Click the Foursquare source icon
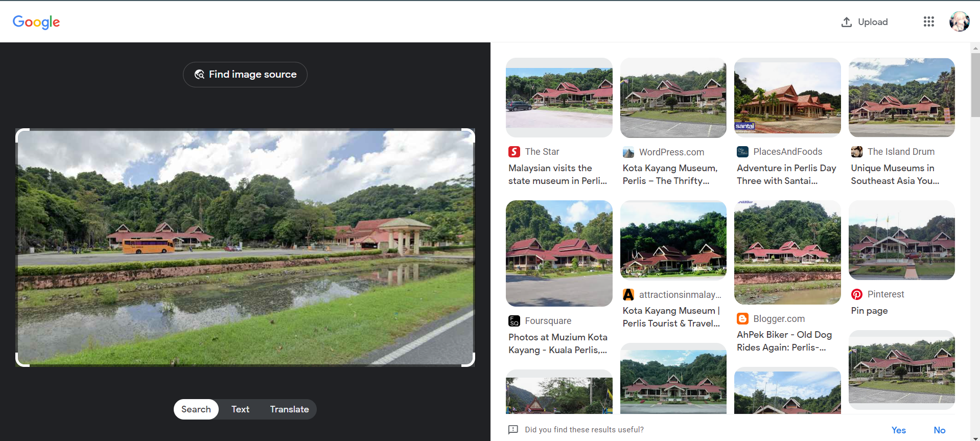This screenshot has height=441, width=980. (514, 321)
